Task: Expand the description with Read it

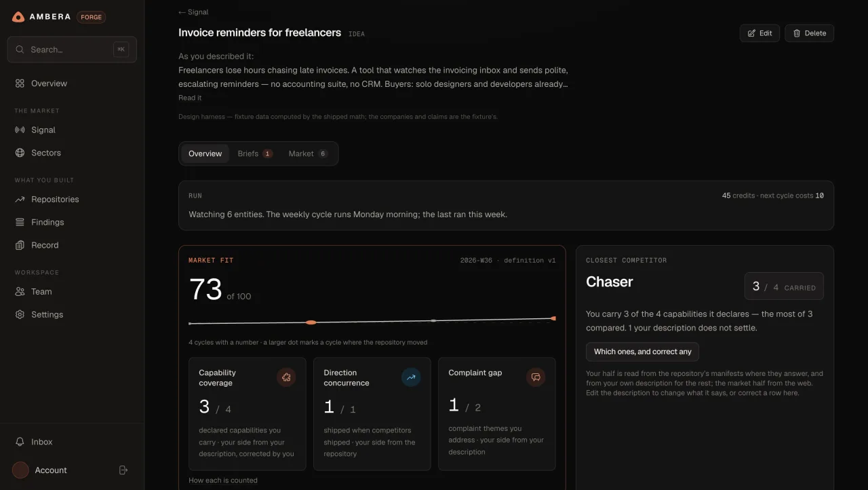Action: 190,98
